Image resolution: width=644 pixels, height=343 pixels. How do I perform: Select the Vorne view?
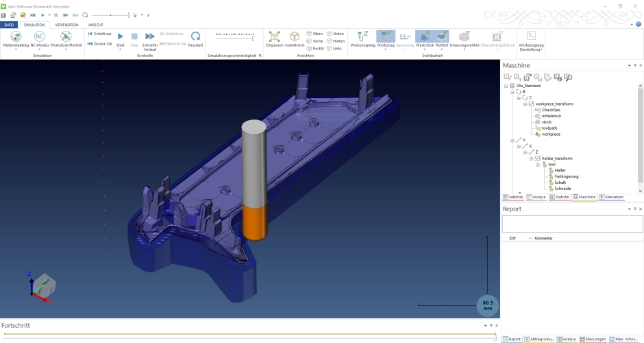coord(314,41)
